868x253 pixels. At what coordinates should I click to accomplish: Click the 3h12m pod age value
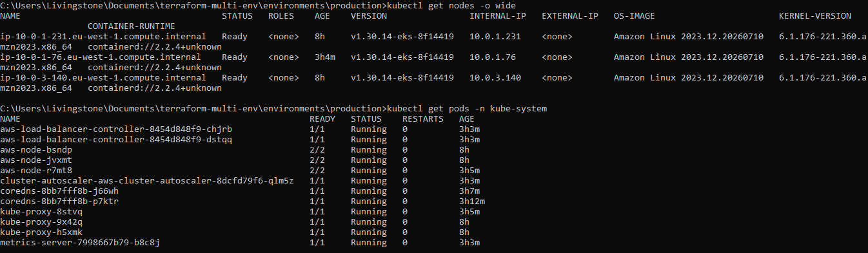pyautogui.click(x=472, y=201)
